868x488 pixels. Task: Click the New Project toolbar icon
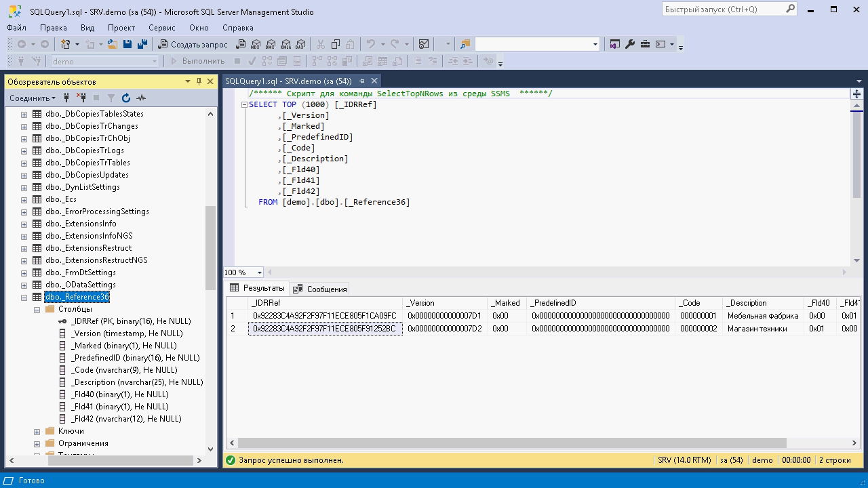click(66, 44)
